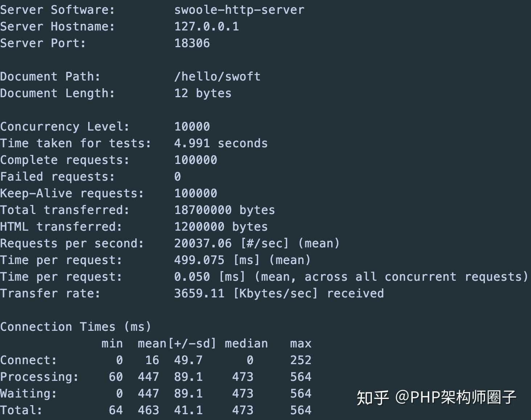Click the server hostname 127.0.0.1
This screenshot has width=531, height=420.
tap(207, 26)
